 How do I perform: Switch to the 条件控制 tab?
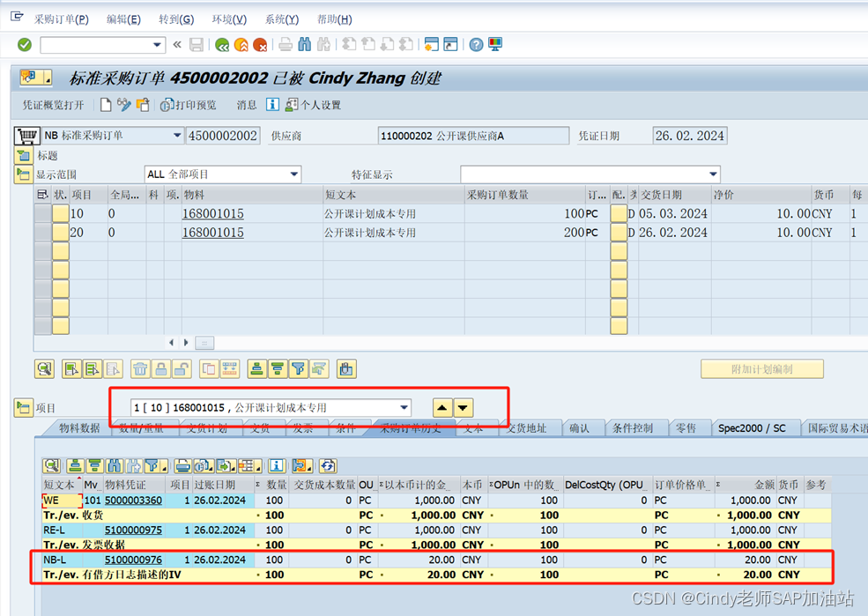[632, 427]
